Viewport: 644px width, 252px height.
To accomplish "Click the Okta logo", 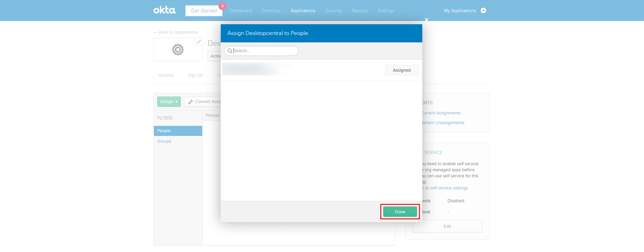I will tap(165, 10).
